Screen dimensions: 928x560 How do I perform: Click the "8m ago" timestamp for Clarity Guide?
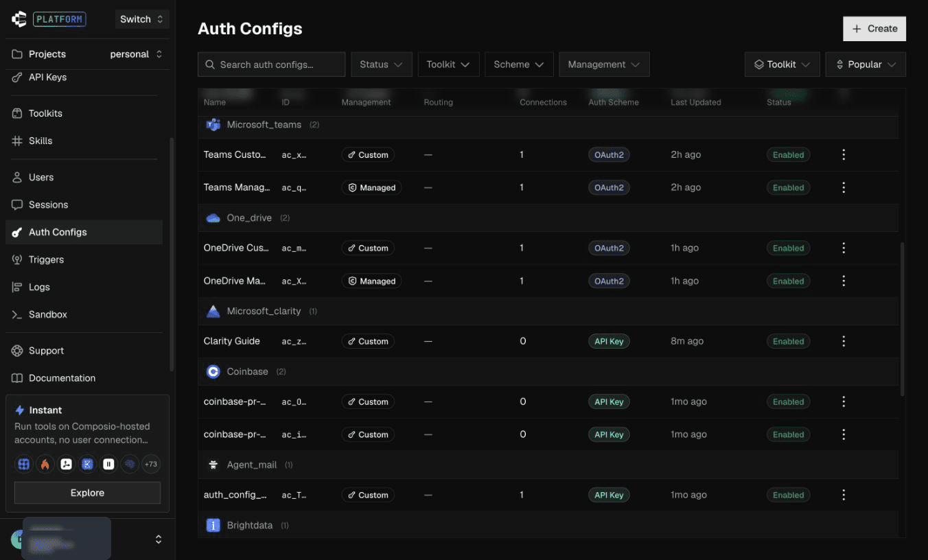pyautogui.click(x=687, y=342)
